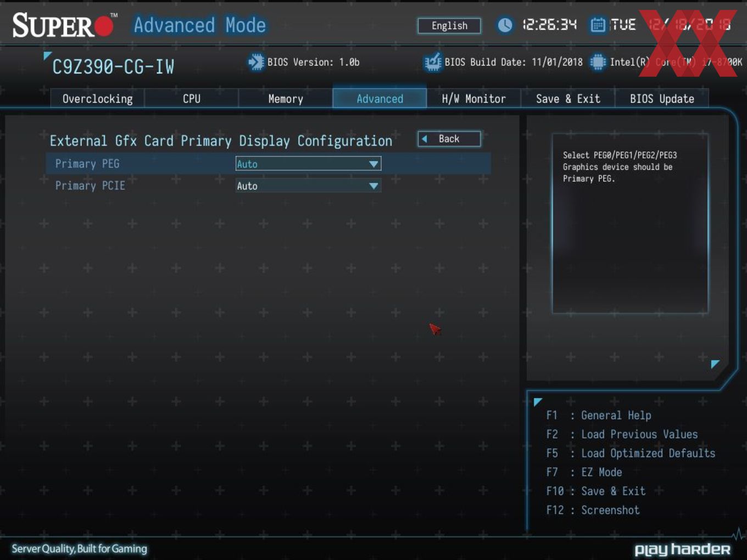Viewport: 747px width, 560px height.
Task: Click the Supermicro logo
Action: coord(64,25)
